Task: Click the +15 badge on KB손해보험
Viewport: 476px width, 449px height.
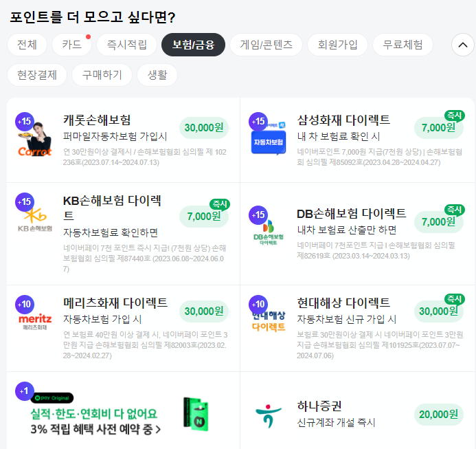Action: [x=25, y=202]
